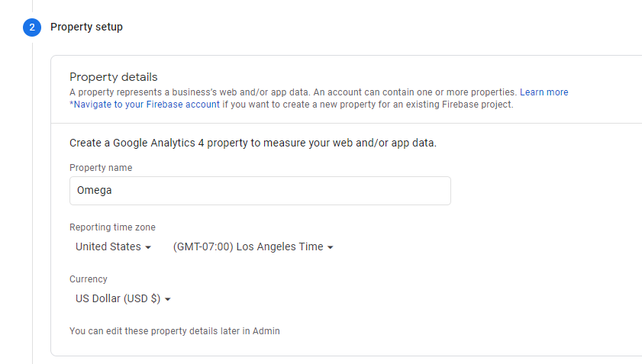This screenshot has height=364, width=642.
Task: Open the Learn more link
Action: (544, 92)
